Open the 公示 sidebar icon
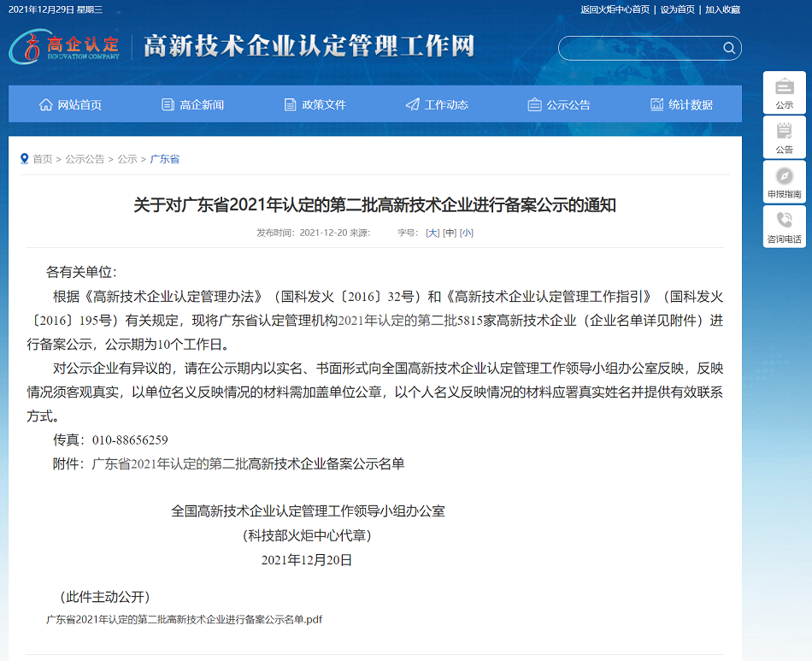812x661 pixels. click(x=784, y=92)
